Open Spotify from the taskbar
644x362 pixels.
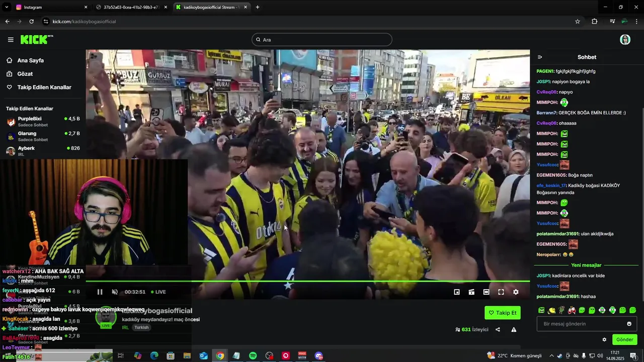pyautogui.click(x=253, y=355)
